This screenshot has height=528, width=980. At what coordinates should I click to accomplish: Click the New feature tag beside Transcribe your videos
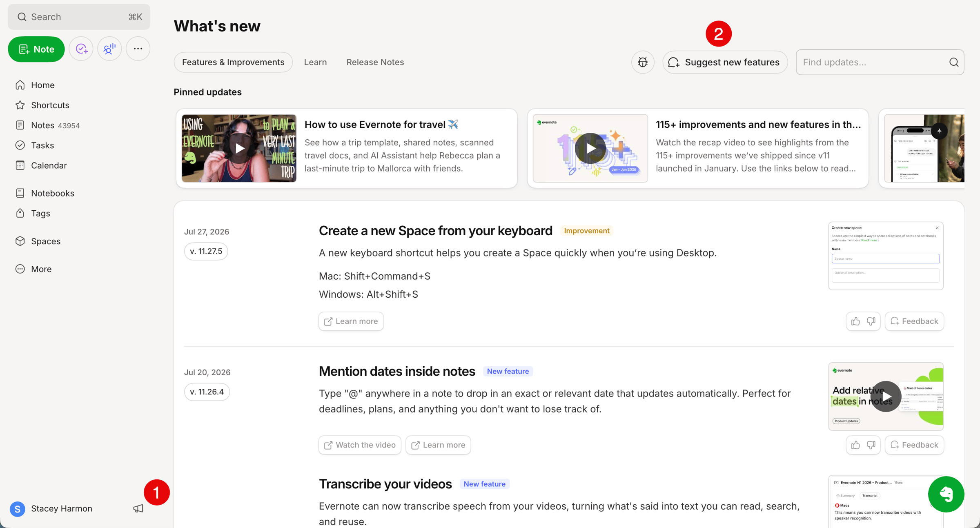485,484
